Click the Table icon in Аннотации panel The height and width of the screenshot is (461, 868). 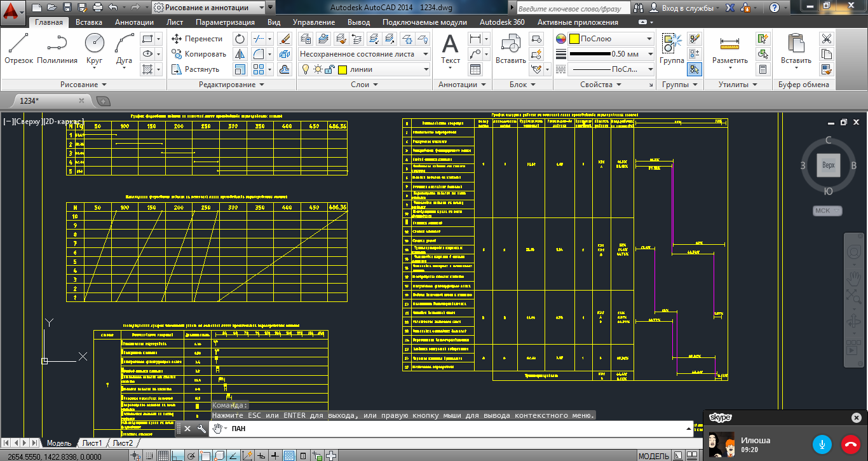tap(475, 69)
